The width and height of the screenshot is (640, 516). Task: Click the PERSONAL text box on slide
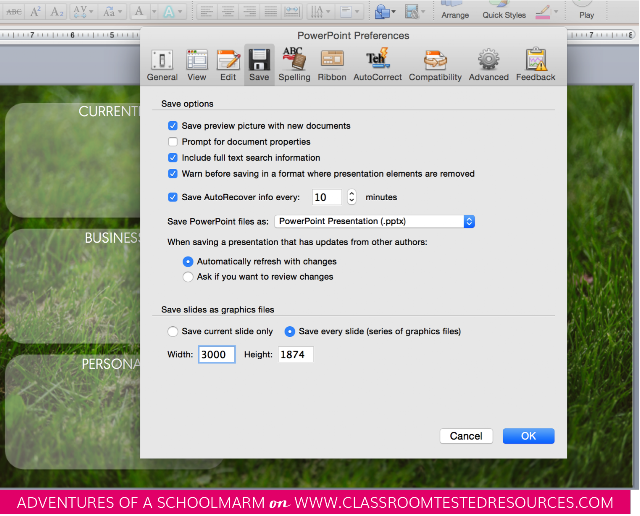[x=72, y=411]
